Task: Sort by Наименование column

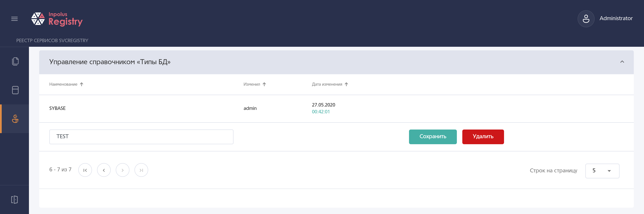Action: click(66, 84)
